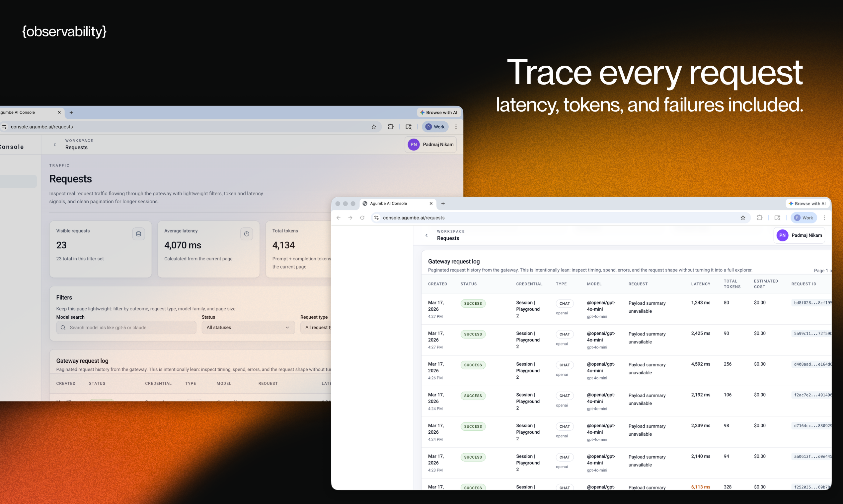Open new tab in front browser window
The image size is (843, 504).
coord(443,204)
